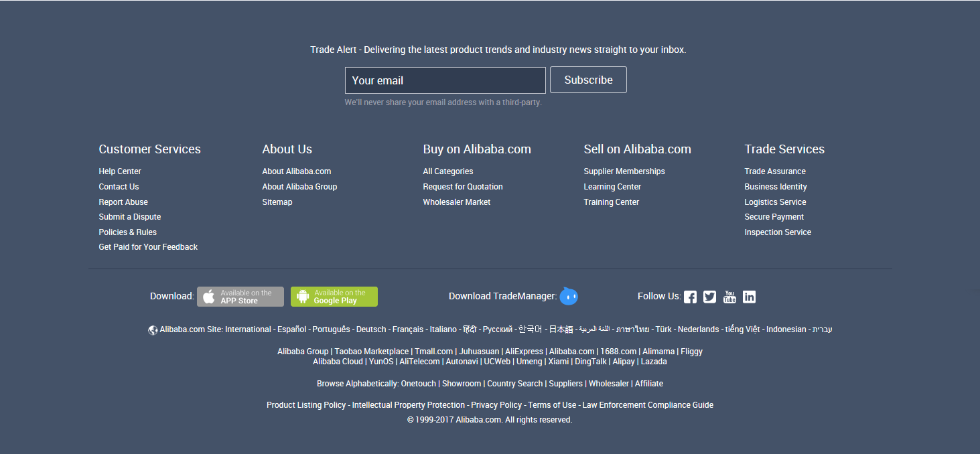
Task: Click the Android Google Play badge
Action: pos(334,297)
